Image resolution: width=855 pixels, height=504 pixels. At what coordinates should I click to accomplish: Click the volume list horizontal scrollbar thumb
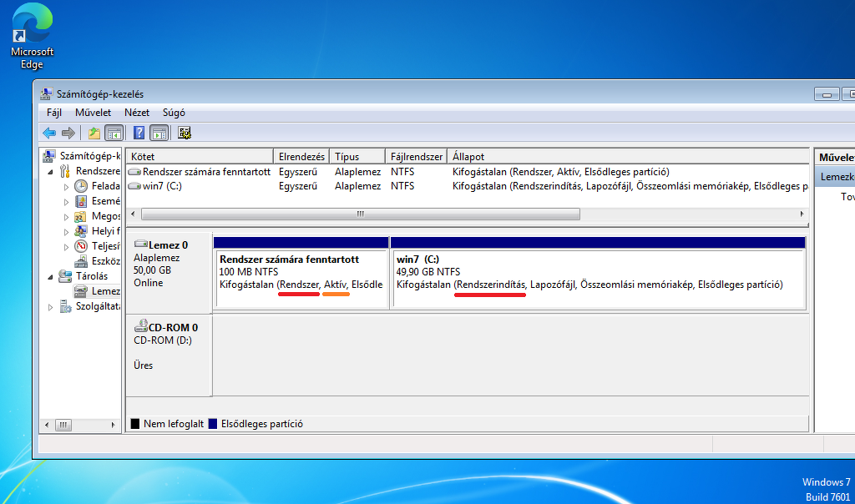click(x=361, y=214)
